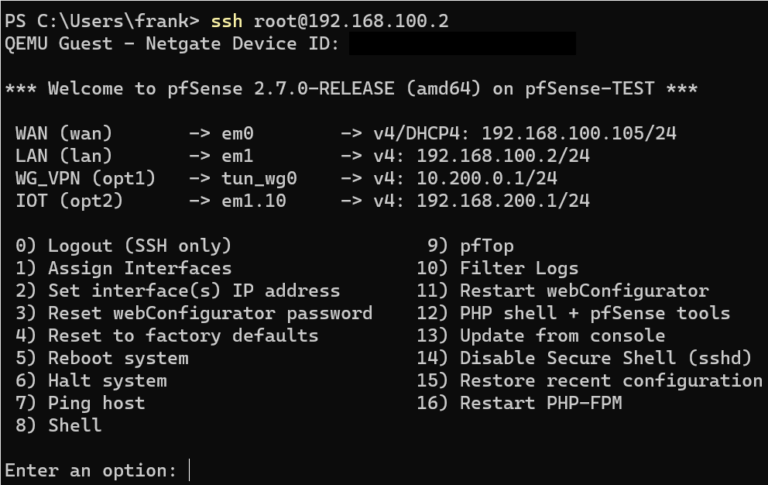Click 'Disable Secure Shell (sshd)' option

[605, 358]
